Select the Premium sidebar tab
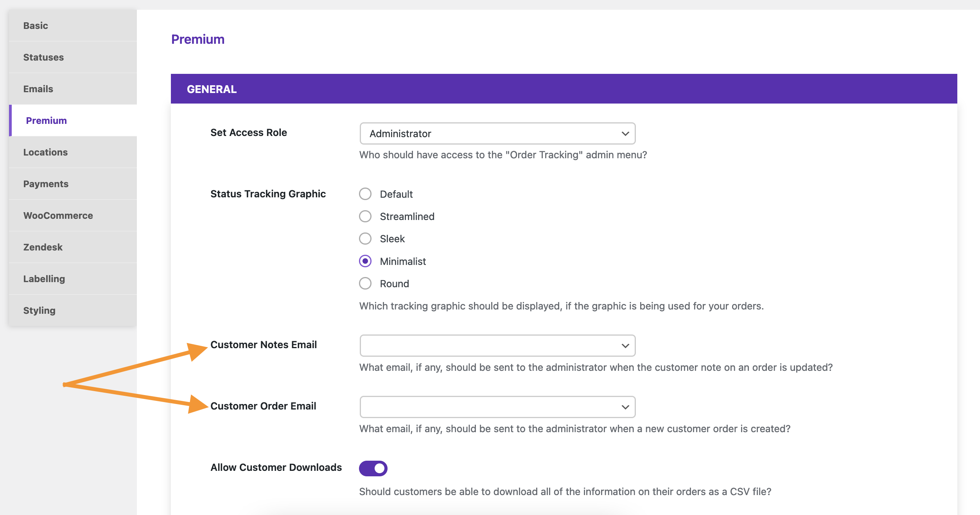 pos(73,120)
